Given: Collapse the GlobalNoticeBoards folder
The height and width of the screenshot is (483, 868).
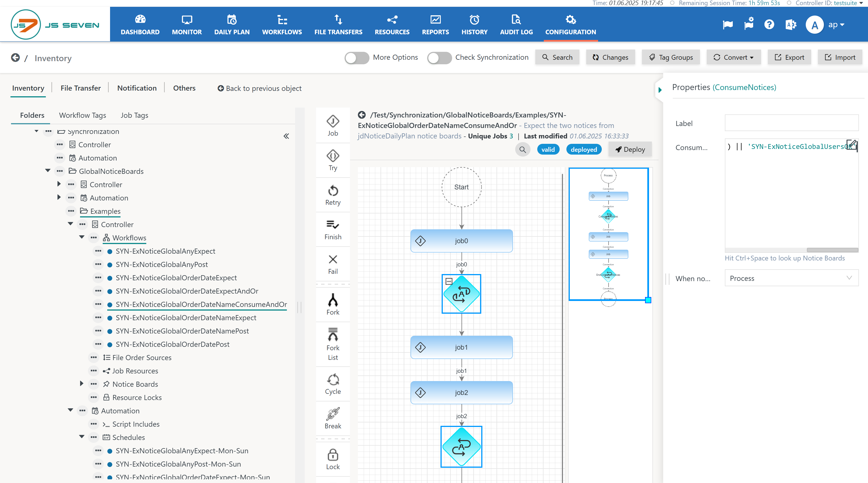Looking at the screenshot, I should (x=48, y=171).
